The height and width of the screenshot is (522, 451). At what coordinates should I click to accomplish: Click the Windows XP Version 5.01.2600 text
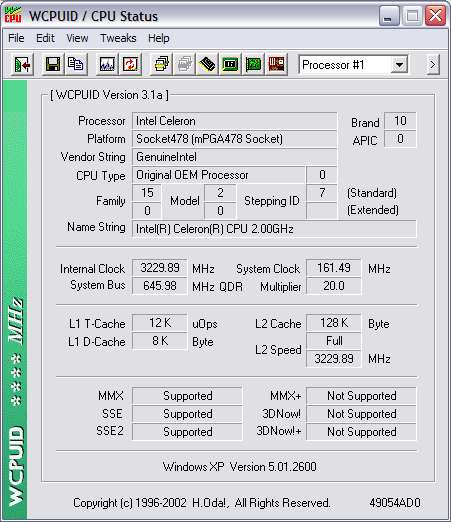pyautogui.click(x=239, y=467)
